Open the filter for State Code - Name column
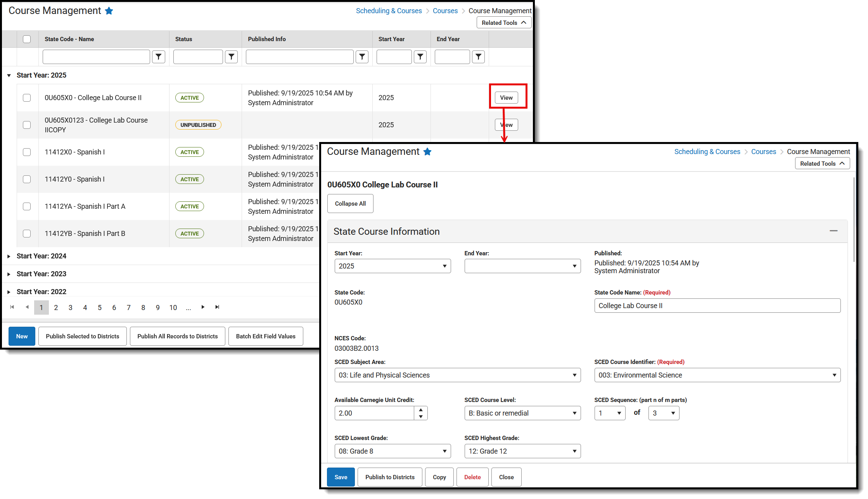Viewport: 868px width, 499px height. click(x=159, y=57)
